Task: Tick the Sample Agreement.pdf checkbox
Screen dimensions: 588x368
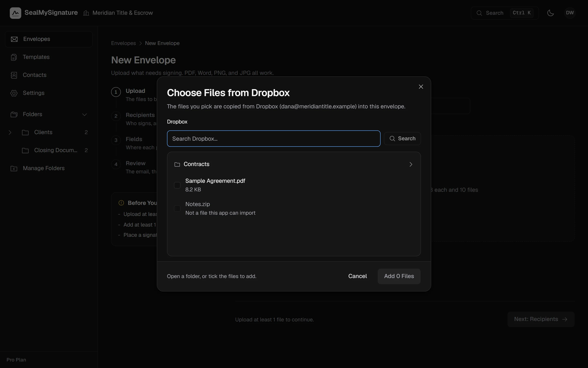Action: click(177, 185)
